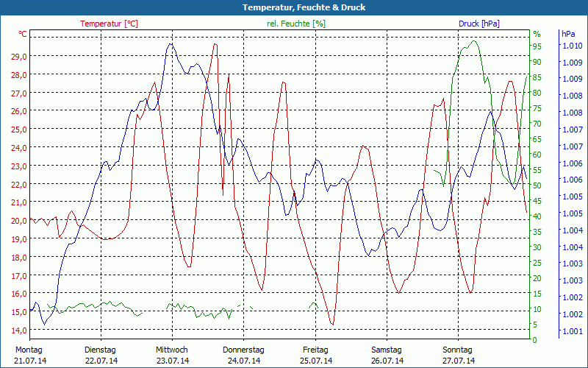Viewport: 588px width, 368px height.
Task: Click the 1.001 pressure axis value
Action: click(x=572, y=332)
